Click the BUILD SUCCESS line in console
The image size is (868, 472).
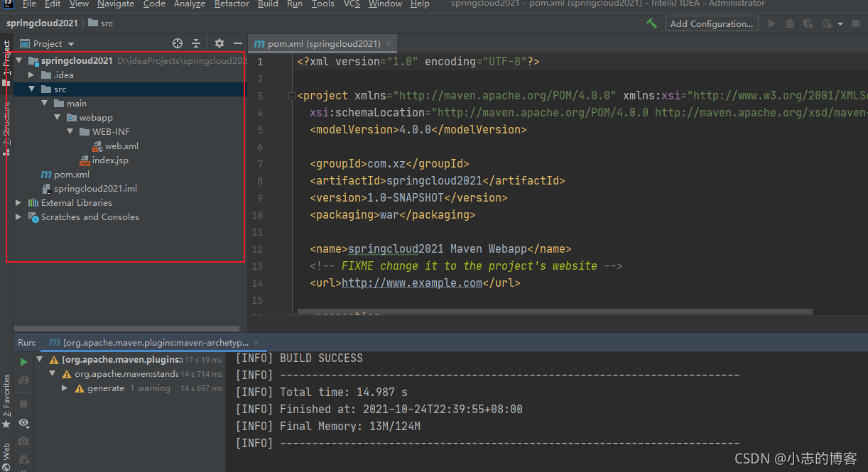pyautogui.click(x=299, y=358)
